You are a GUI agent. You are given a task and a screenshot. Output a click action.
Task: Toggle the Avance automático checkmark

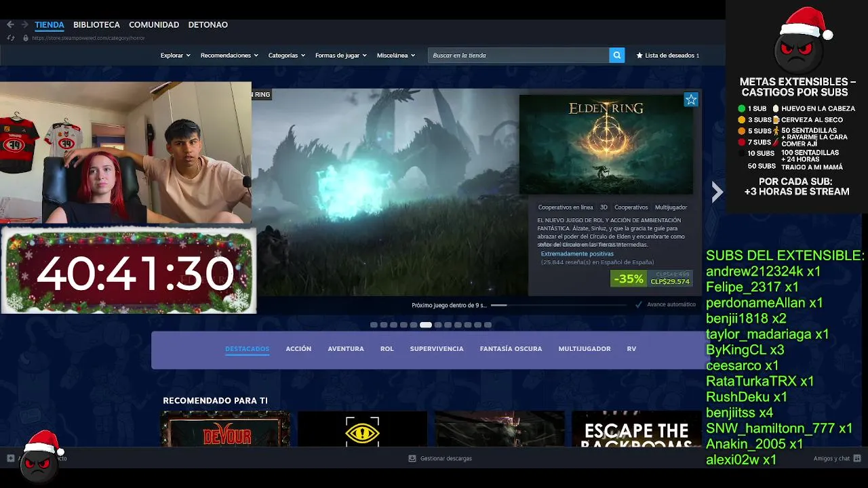point(639,305)
